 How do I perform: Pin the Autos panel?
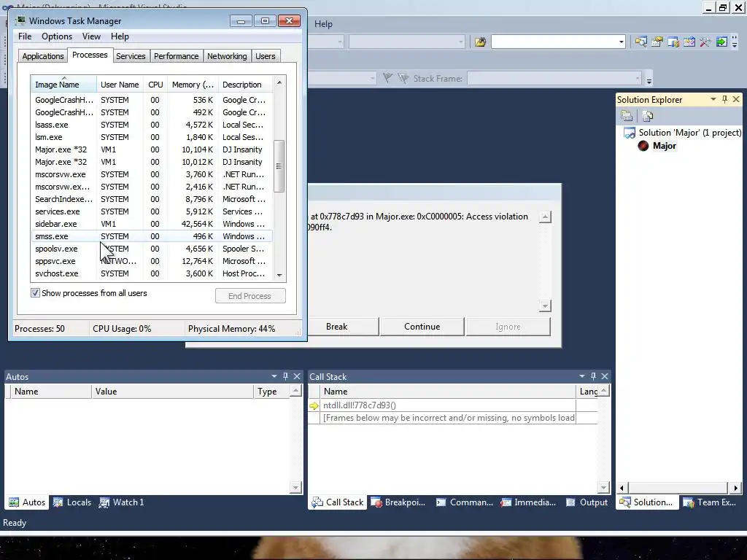285,376
